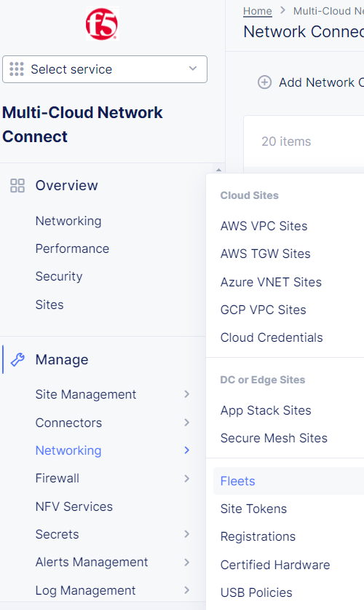Go to Home breadcrumb link
364x610 pixels.
(x=257, y=11)
